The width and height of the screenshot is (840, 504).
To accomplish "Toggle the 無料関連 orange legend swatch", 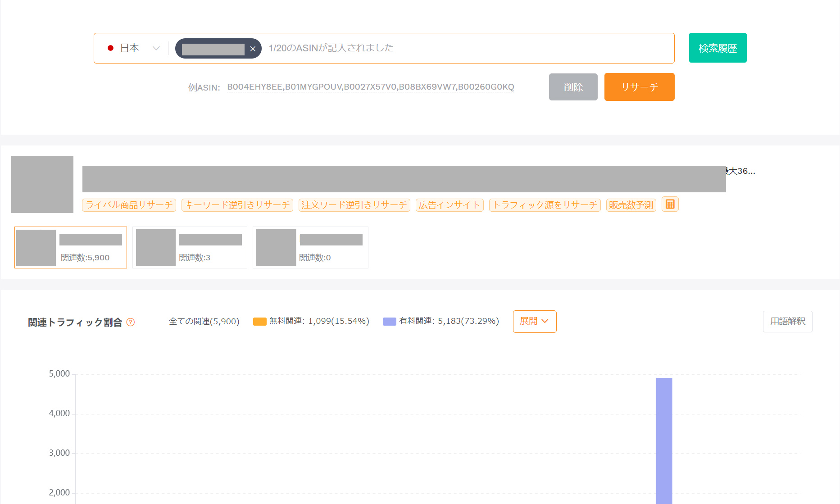I will (x=259, y=322).
